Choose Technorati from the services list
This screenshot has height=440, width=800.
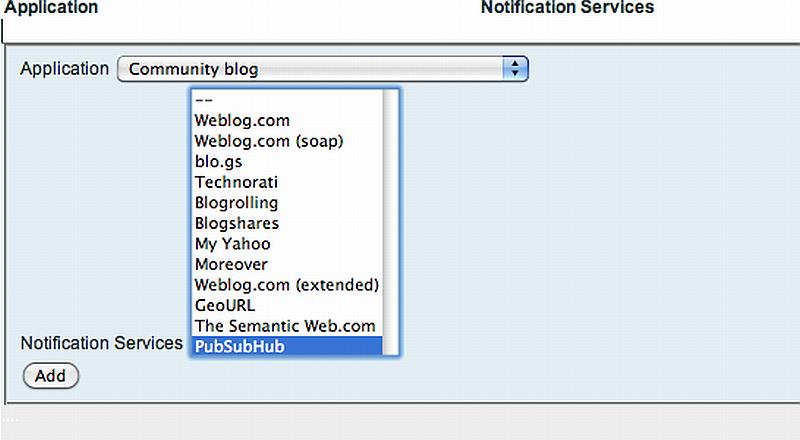pos(236,182)
